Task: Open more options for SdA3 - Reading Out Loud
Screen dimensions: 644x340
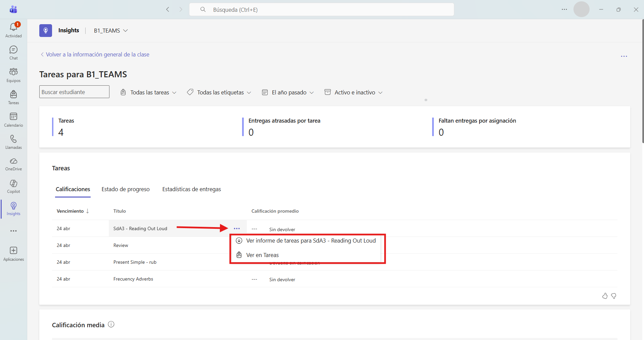Action: [237, 228]
